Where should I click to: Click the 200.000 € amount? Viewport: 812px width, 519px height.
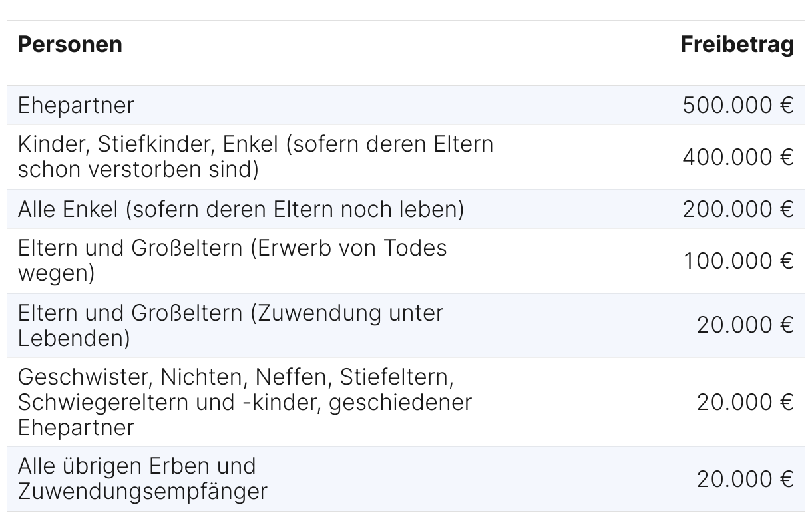click(738, 209)
